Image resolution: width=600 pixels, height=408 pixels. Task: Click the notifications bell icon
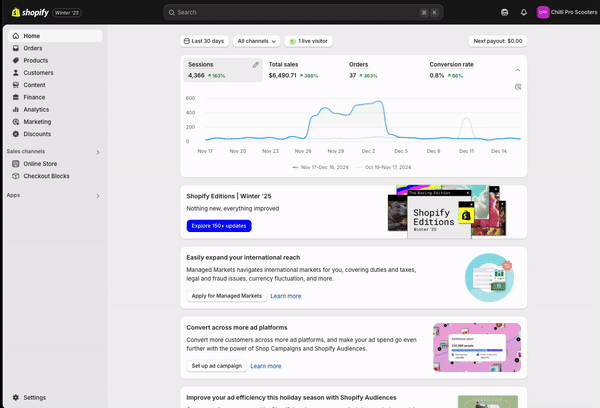[x=524, y=12]
